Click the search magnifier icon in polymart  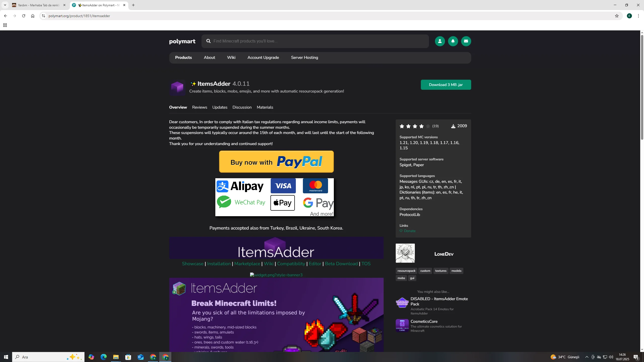point(208,41)
